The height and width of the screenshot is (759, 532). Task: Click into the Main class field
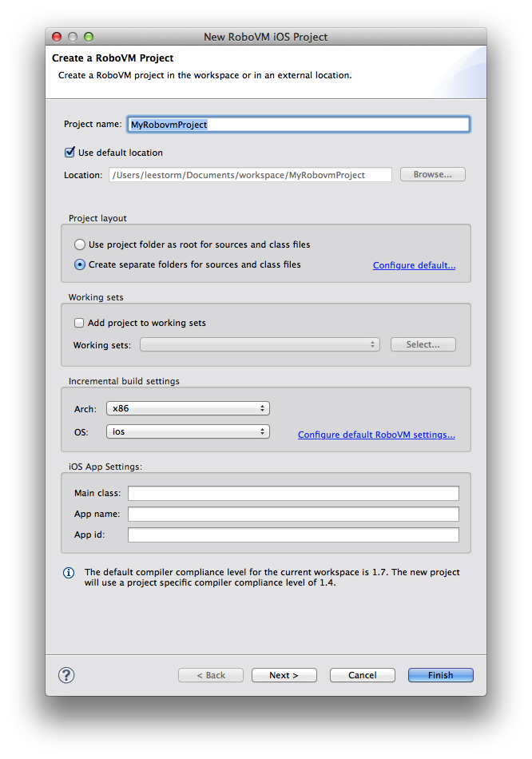[x=293, y=493]
